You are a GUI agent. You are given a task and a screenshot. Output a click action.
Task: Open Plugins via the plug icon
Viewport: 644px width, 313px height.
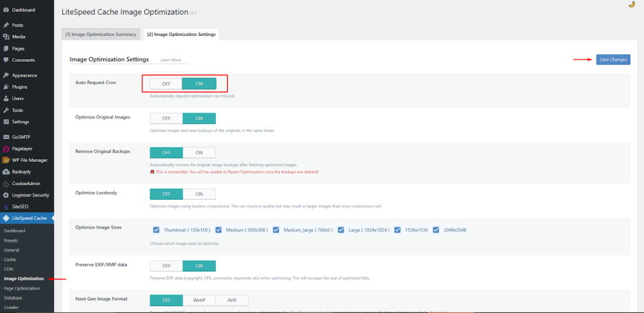(6, 87)
